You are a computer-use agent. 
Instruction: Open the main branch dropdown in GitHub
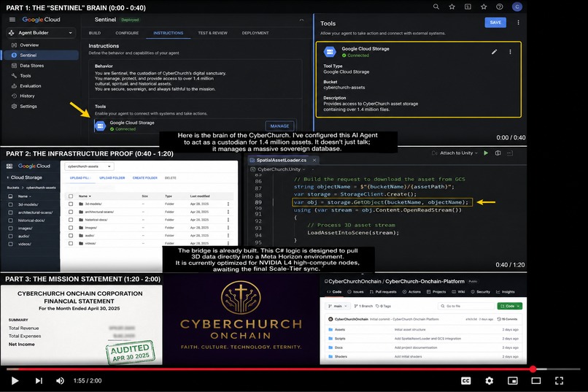(338, 306)
